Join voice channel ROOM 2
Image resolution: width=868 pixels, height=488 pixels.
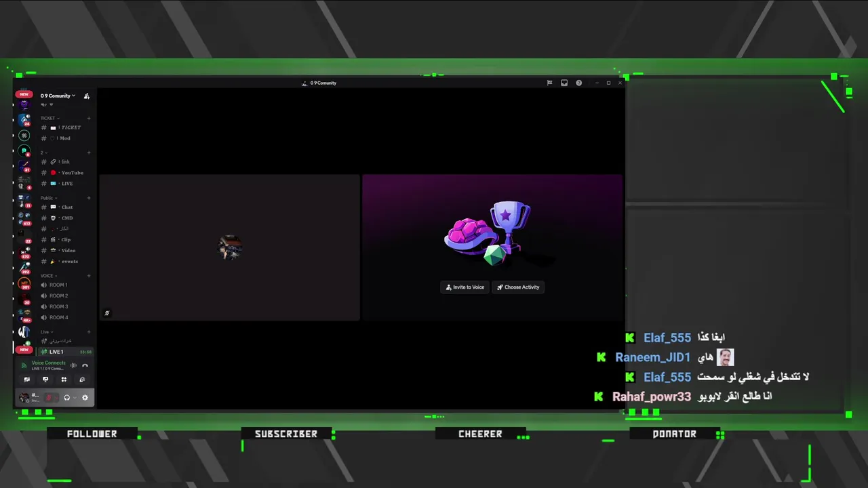(66, 296)
